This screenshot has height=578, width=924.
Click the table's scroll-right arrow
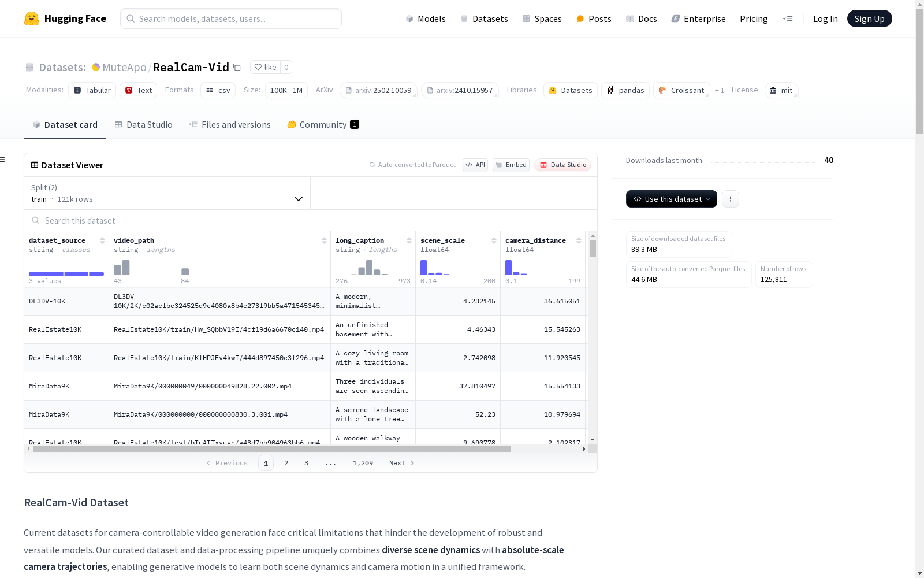click(584, 449)
